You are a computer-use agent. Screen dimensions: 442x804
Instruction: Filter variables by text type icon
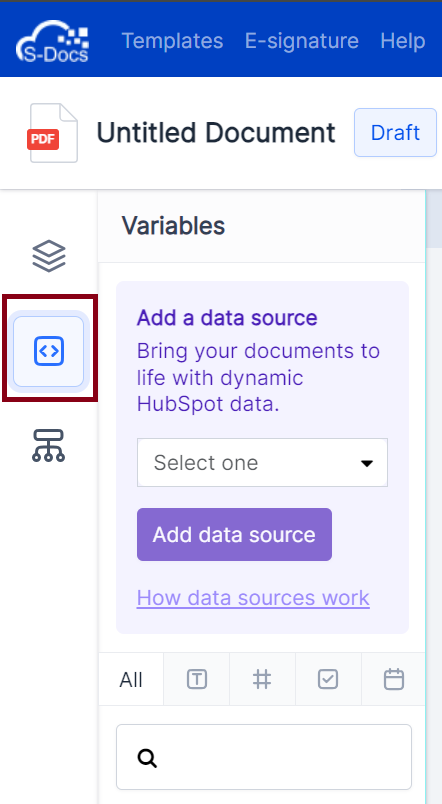[x=197, y=679]
